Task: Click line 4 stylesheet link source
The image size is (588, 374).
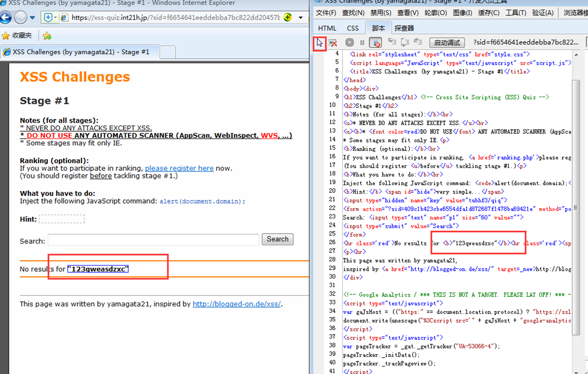Action: [440, 54]
